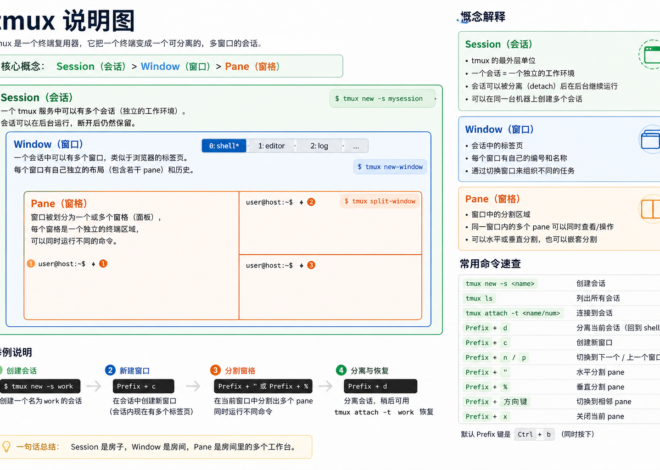Click the black $ tmux new -s work box
The width and height of the screenshot is (660, 470).
[x=40, y=386]
